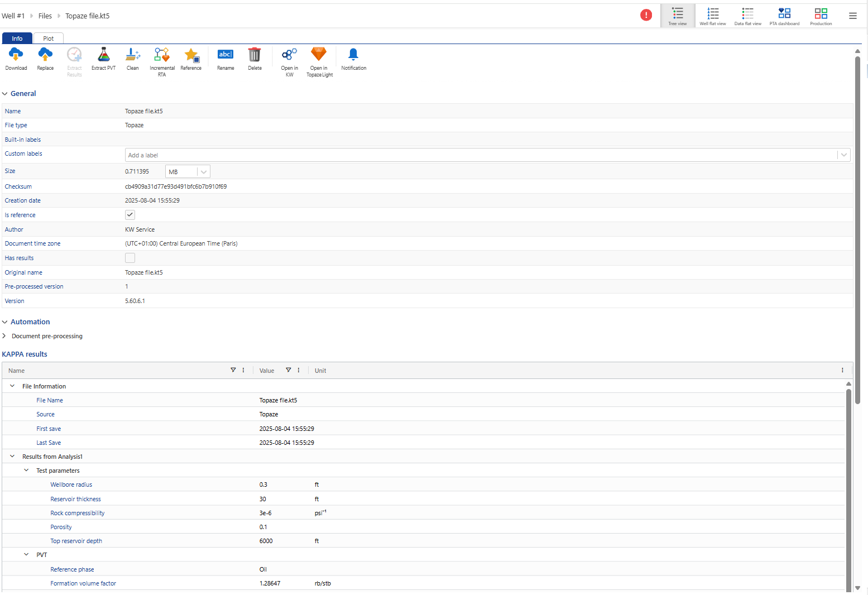Screen dimensions: 868x595
Task: Uncheck the Is reference checkbox
Action: (130, 215)
